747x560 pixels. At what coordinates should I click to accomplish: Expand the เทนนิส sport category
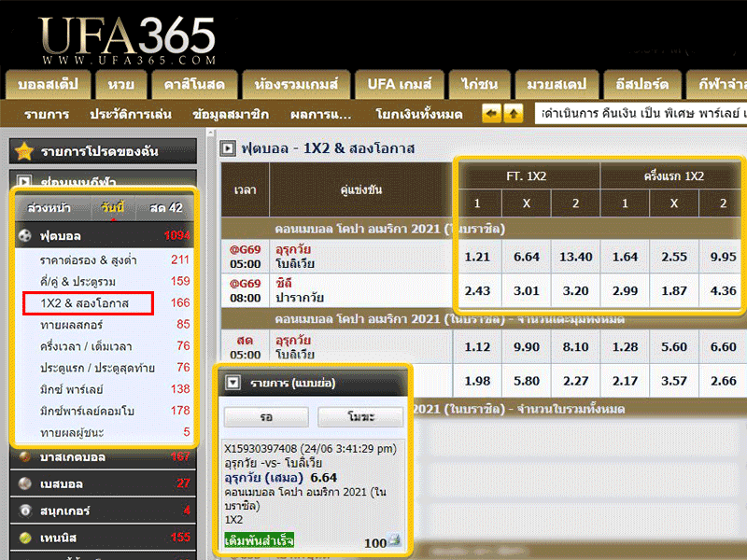103,538
